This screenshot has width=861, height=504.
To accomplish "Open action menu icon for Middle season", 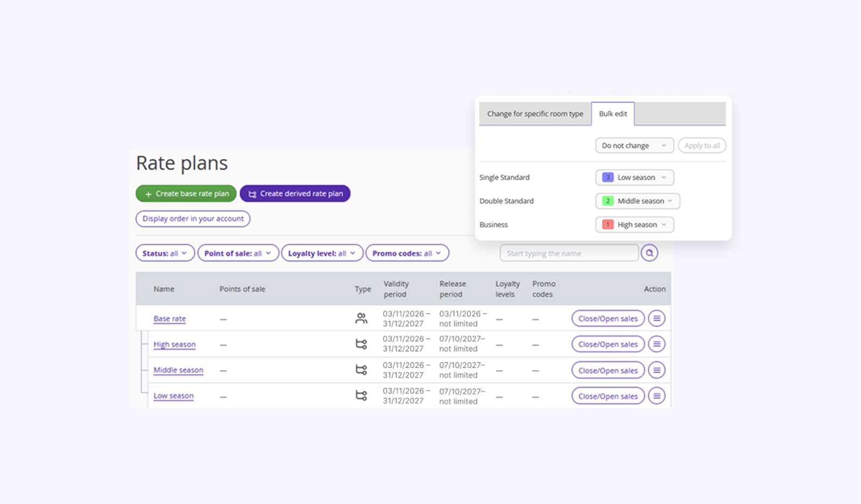I will [657, 370].
